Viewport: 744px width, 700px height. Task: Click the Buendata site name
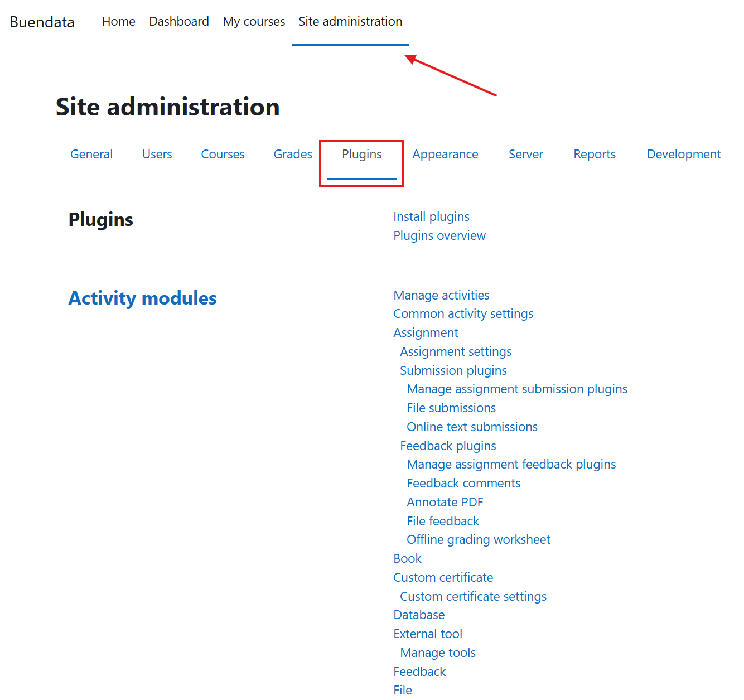point(42,22)
